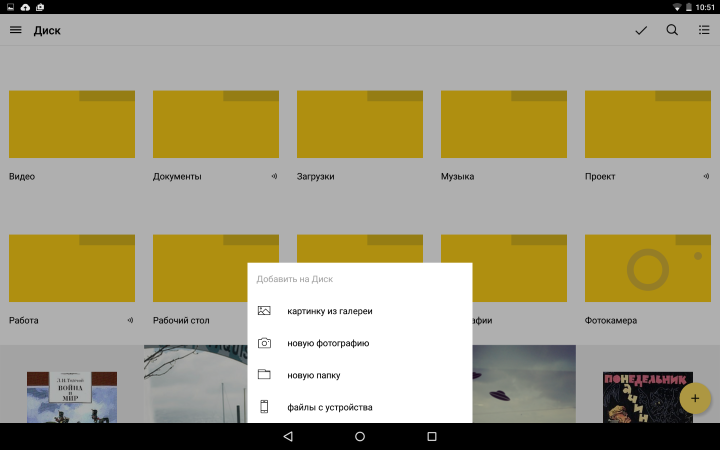Screen dimensions: 720x450
Task: Open the Работа folder
Action: point(72,268)
